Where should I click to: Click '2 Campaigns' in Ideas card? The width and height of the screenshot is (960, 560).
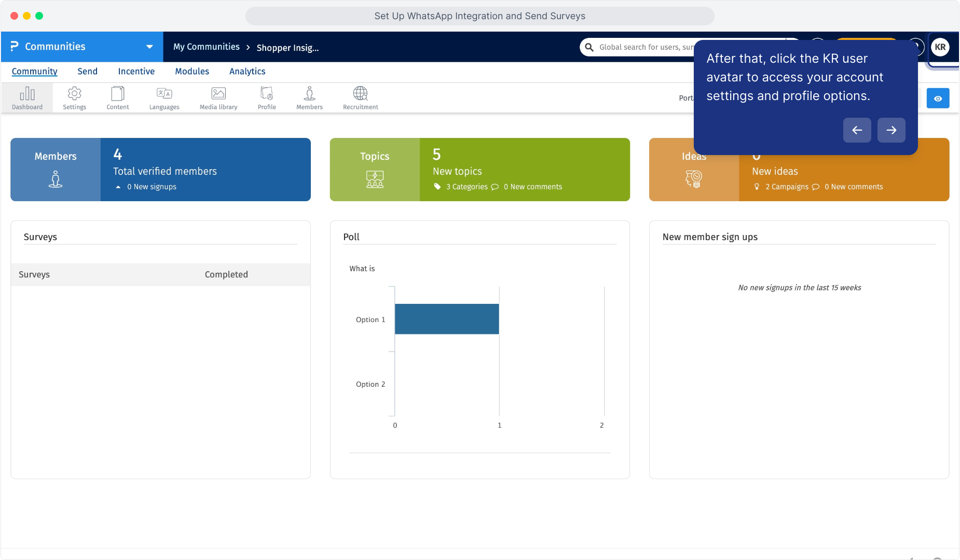click(787, 187)
